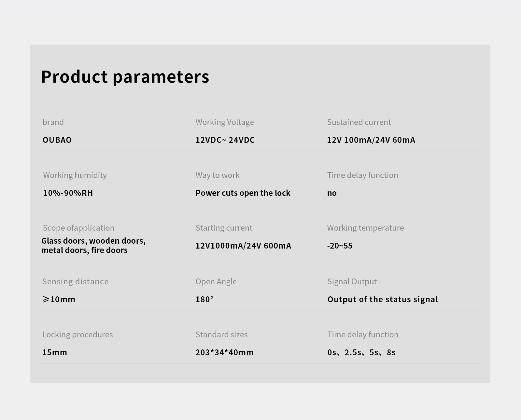Click Output of the status signal text
Screen dimensions: 521x420
point(383,299)
